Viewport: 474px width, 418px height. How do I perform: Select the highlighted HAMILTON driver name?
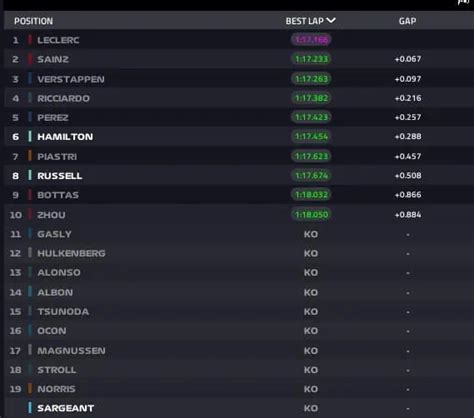65,137
